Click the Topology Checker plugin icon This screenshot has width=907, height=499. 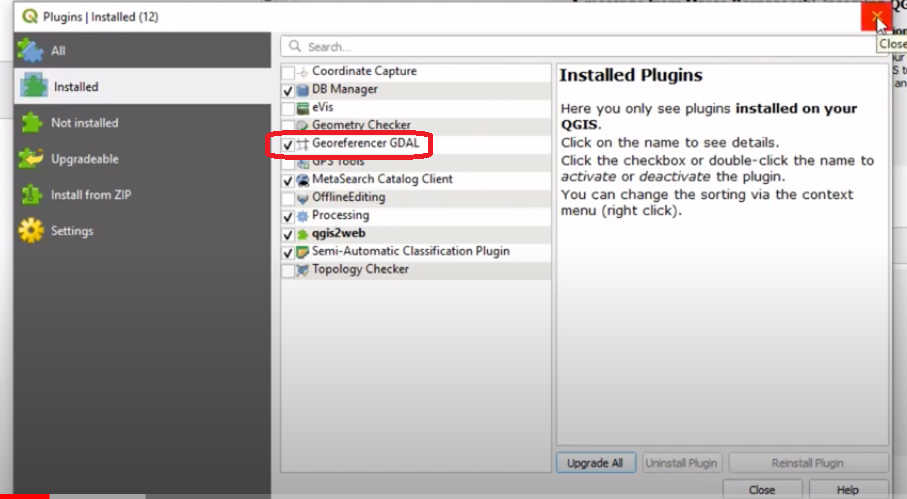tap(303, 270)
